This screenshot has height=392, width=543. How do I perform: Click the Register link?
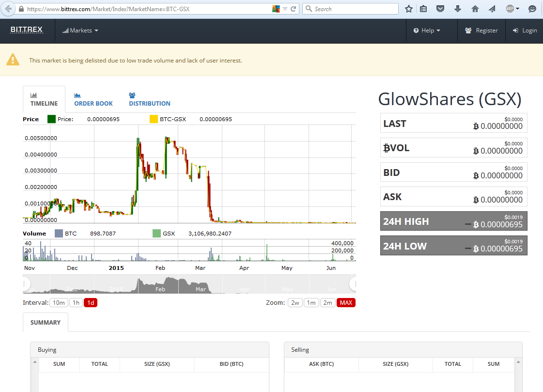click(481, 31)
